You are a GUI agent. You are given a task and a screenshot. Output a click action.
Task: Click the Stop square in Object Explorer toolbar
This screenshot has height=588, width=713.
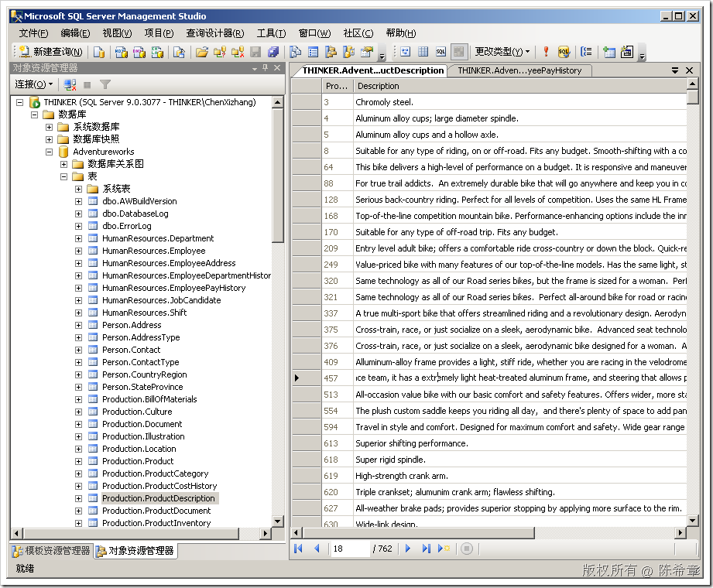pyautogui.click(x=87, y=84)
